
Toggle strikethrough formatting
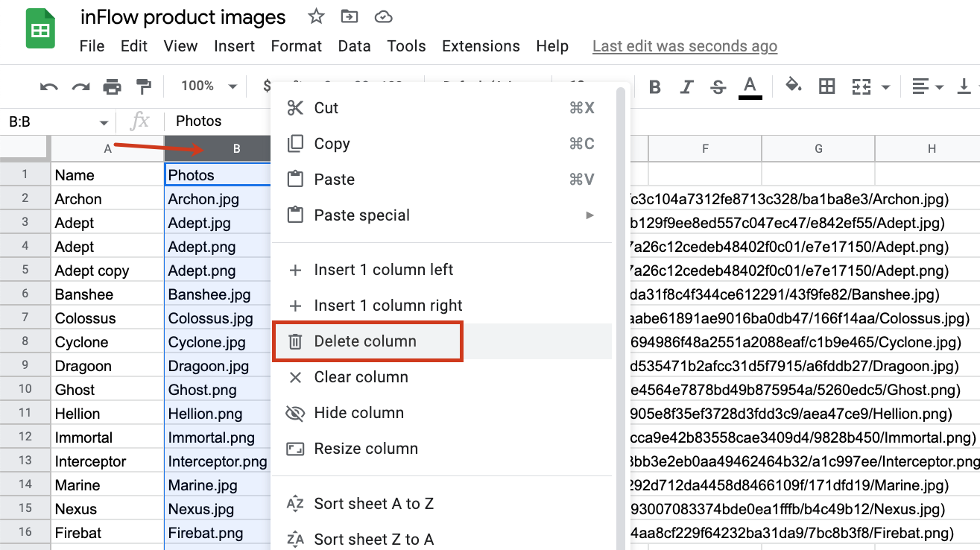[718, 86]
